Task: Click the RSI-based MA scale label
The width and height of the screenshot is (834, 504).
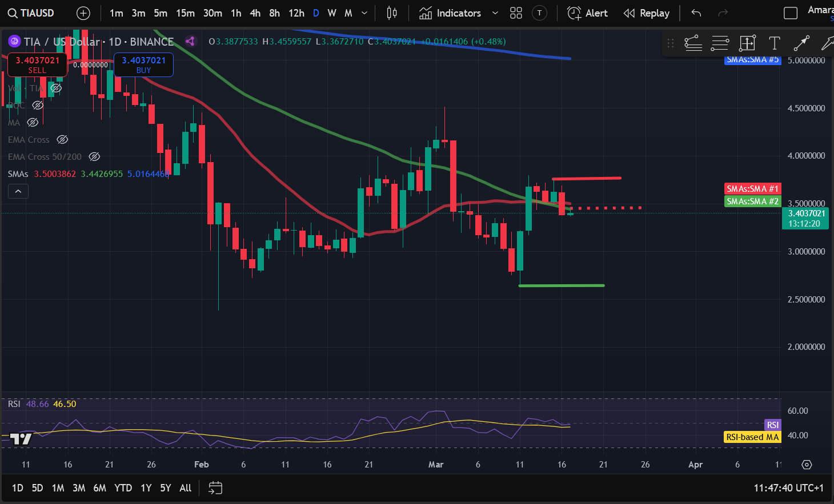Action: point(752,437)
